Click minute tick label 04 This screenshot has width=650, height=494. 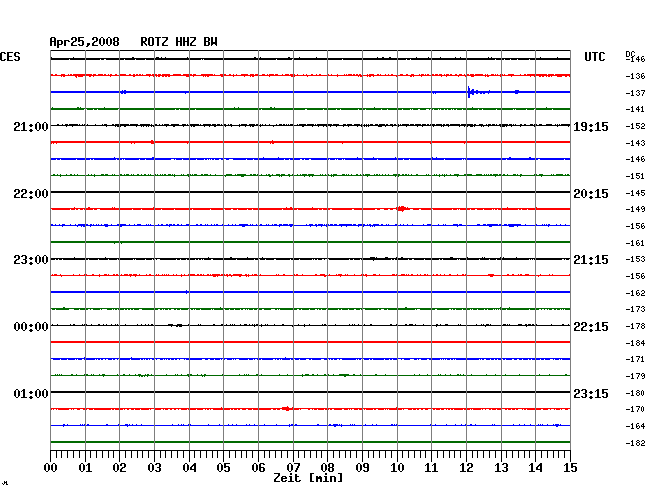(189, 468)
